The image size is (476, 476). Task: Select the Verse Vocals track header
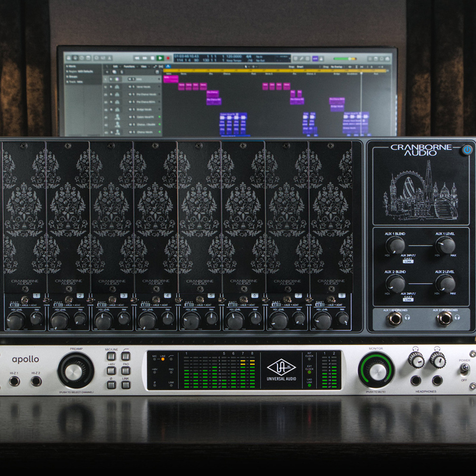click(x=132, y=86)
